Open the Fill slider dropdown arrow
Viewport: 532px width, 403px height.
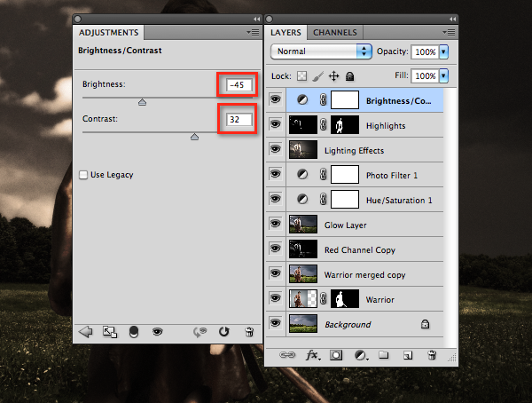click(x=443, y=75)
